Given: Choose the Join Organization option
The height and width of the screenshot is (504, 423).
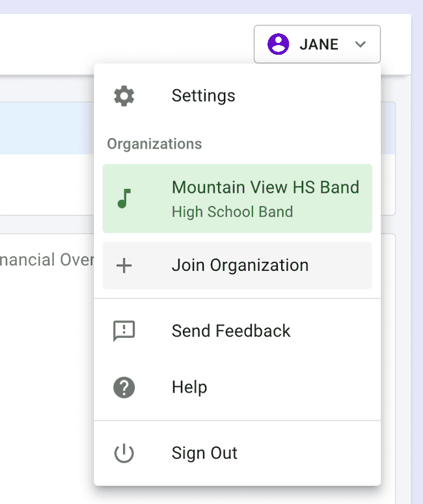Looking at the screenshot, I should click(239, 266).
